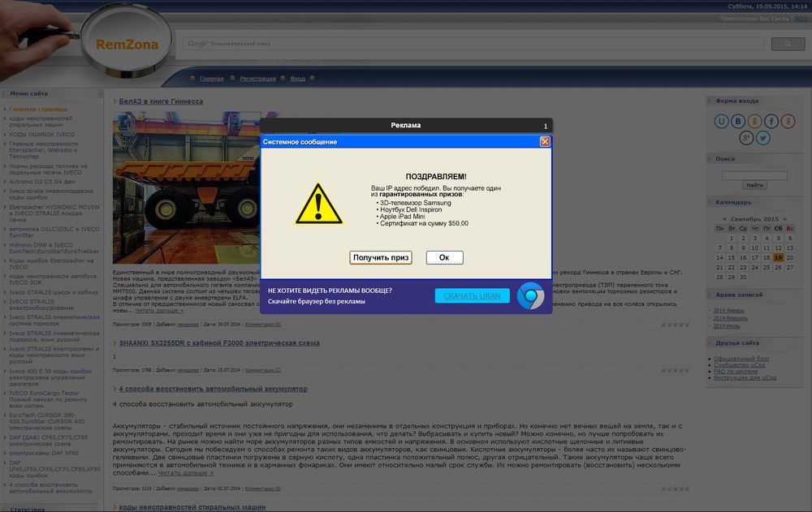Open the Регистрация menu link
812x512 pixels.
[257, 79]
